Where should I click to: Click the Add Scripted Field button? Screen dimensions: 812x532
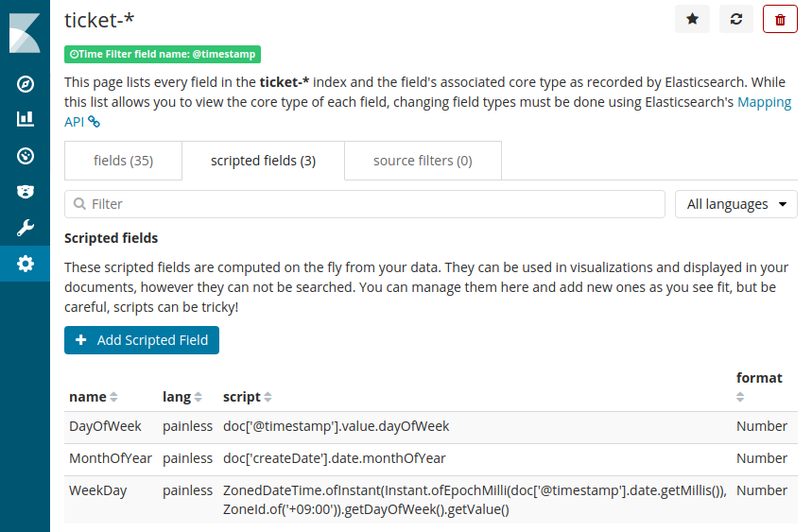142,340
